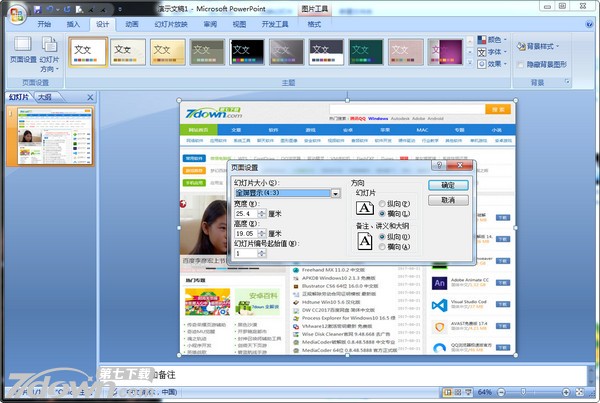Open the 开发工具 ribbon tab
Image resolution: width=600 pixels, height=403 pixels.
pyautogui.click(x=275, y=24)
